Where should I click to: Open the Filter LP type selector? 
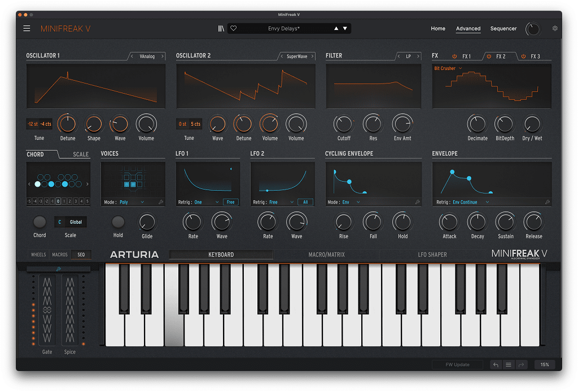click(408, 56)
